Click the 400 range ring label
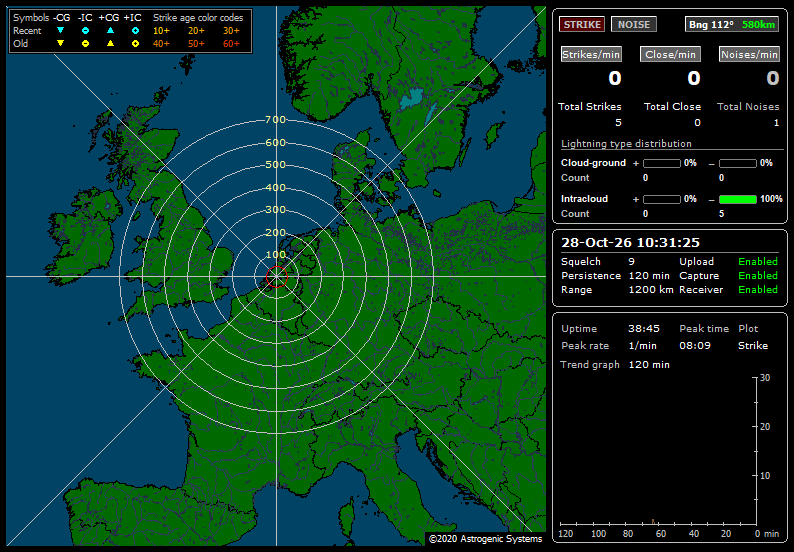 (275, 187)
